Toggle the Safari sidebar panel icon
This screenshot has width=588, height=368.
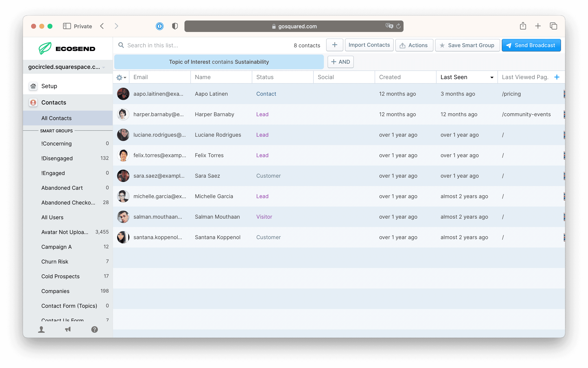pos(67,26)
